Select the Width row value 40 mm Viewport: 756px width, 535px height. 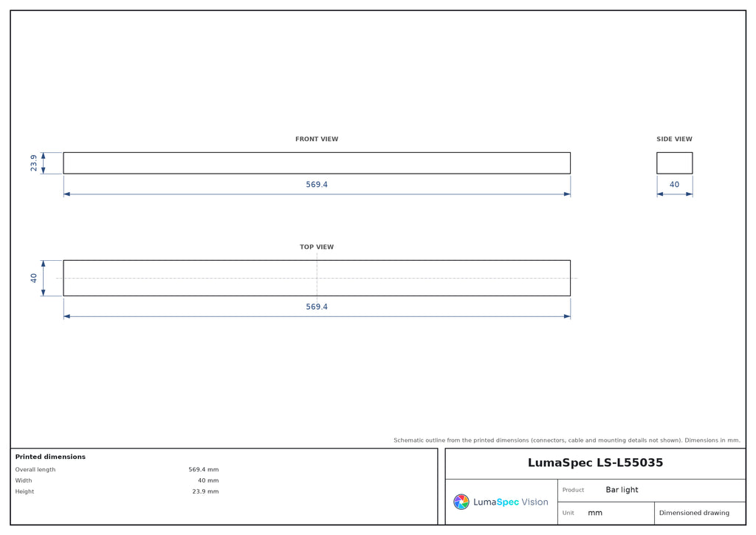tap(208, 480)
